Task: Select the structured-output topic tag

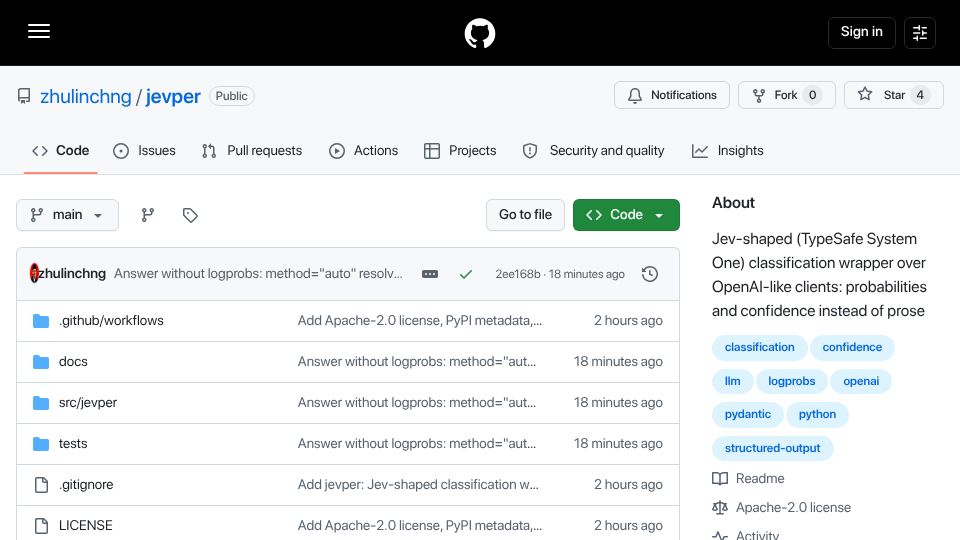Action: (772, 448)
